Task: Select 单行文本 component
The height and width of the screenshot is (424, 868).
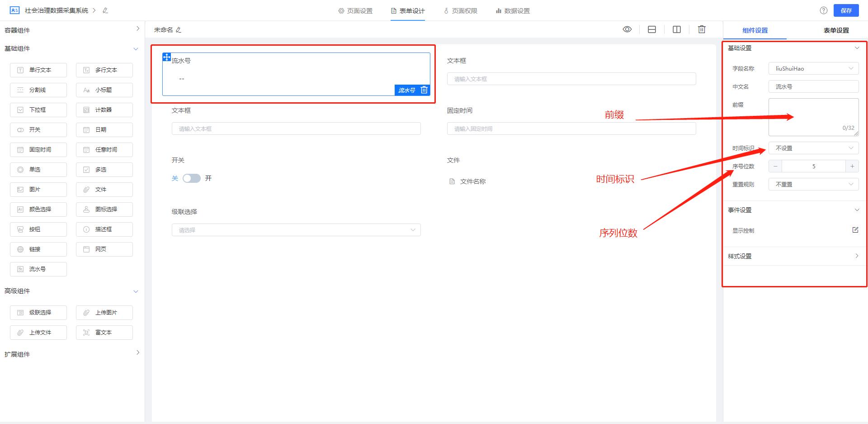Action: [x=38, y=70]
